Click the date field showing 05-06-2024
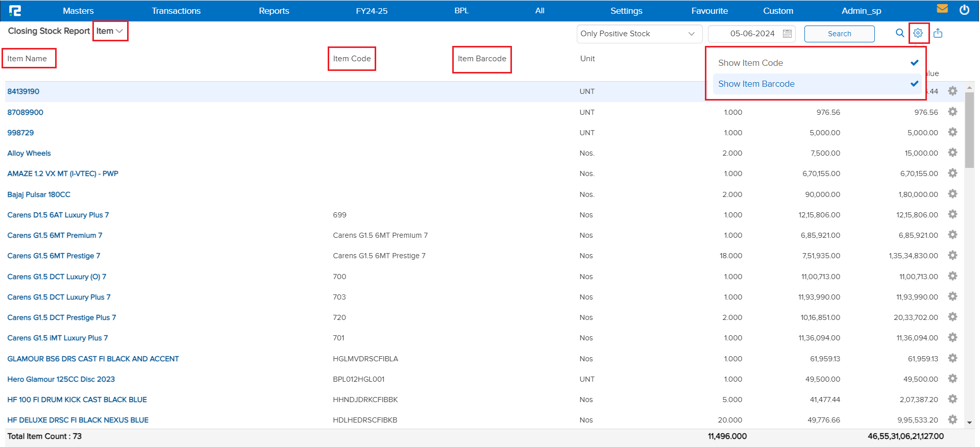Image resolution: width=980 pixels, height=447 pixels. (752, 34)
